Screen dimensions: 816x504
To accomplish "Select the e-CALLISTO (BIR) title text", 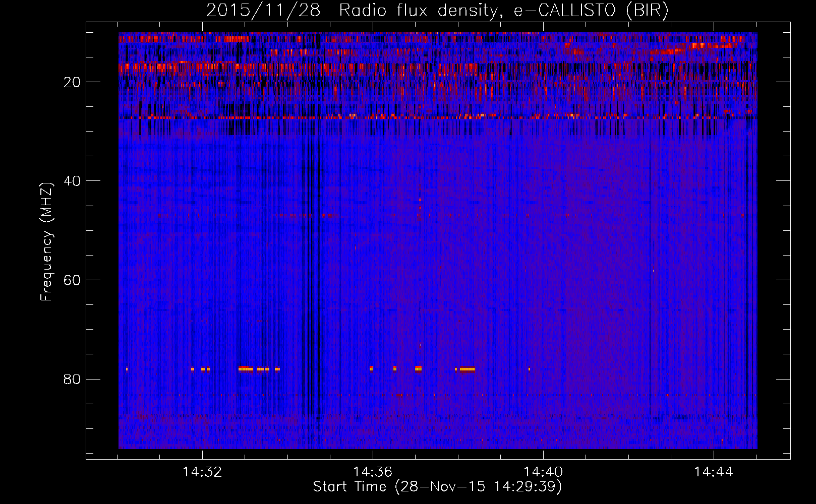I will click(591, 11).
